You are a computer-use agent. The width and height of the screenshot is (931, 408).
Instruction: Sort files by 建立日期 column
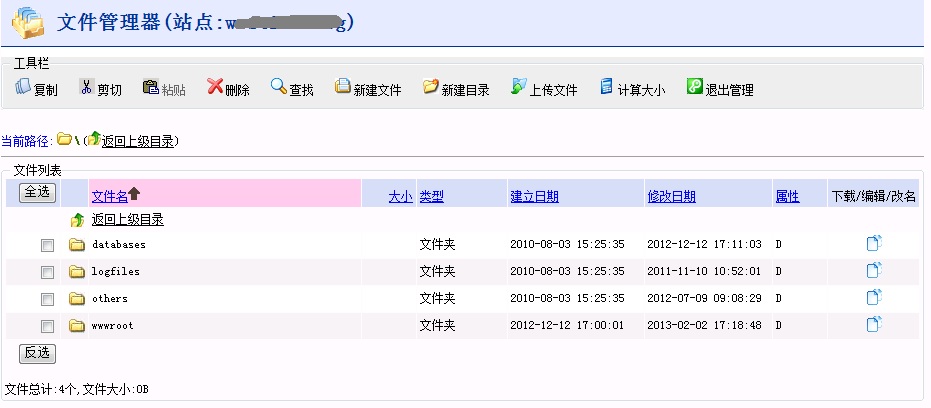[534, 196]
